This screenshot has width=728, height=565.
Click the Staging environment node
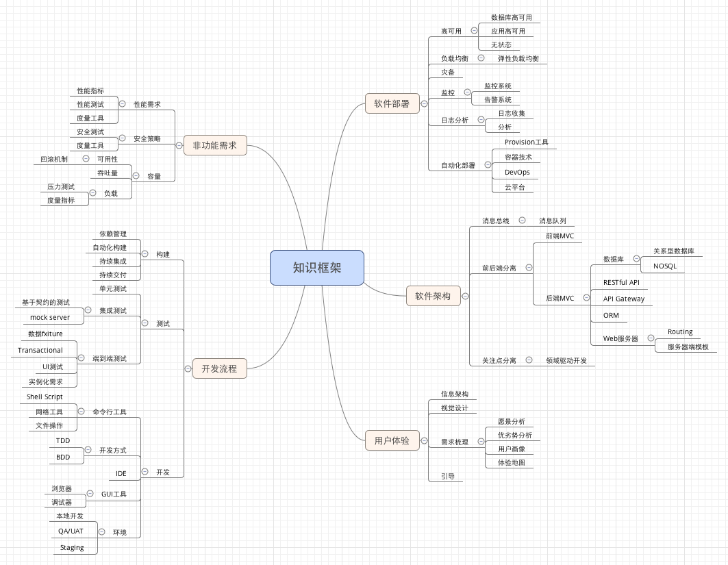coord(72,548)
